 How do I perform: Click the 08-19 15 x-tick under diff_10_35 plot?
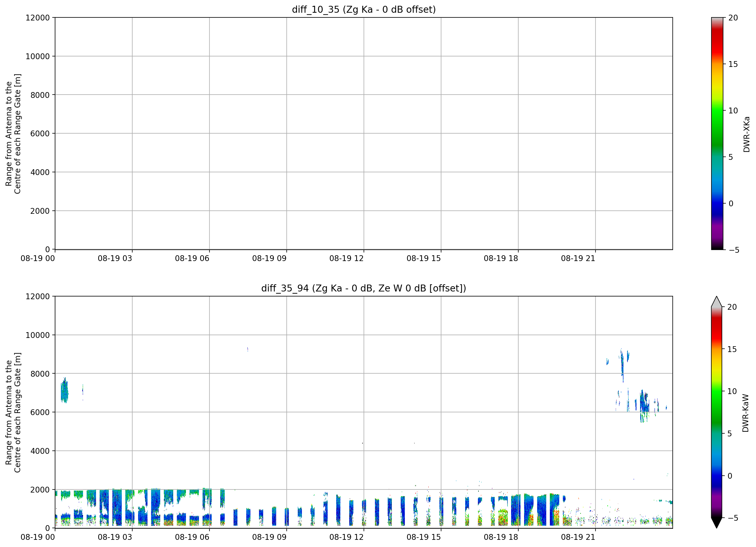[424, 258]
